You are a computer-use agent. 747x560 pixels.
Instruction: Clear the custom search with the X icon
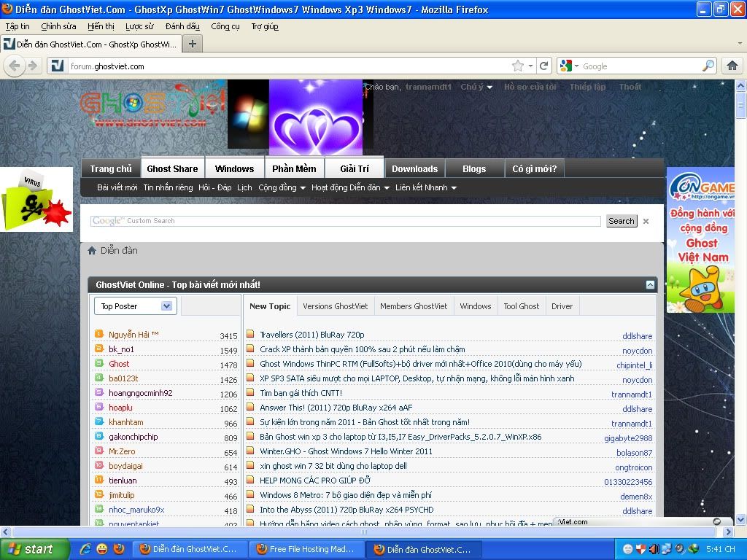point(646,221)
